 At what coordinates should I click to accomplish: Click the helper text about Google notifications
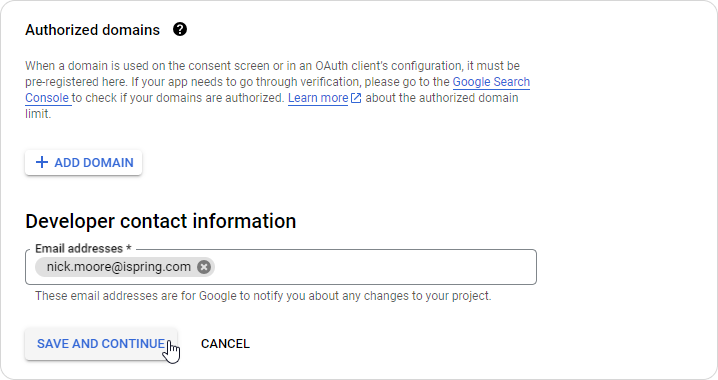coord(263,296)
